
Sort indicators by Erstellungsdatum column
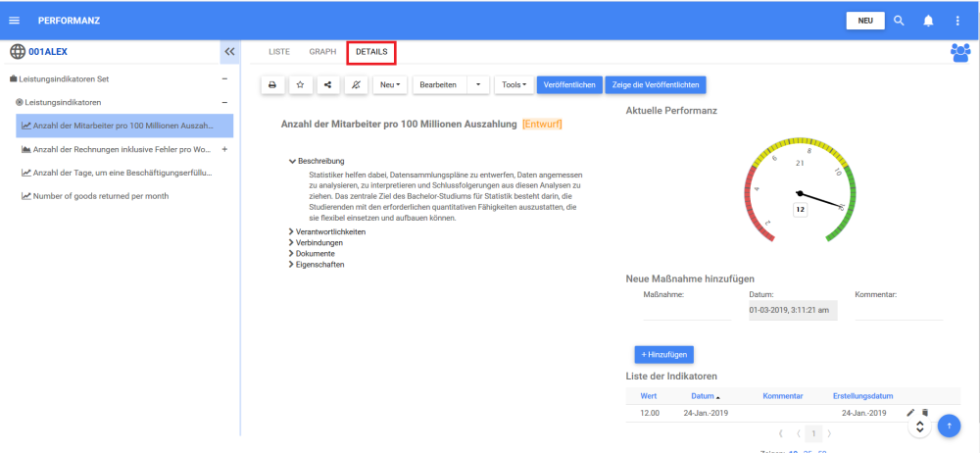tap(863, 396)
